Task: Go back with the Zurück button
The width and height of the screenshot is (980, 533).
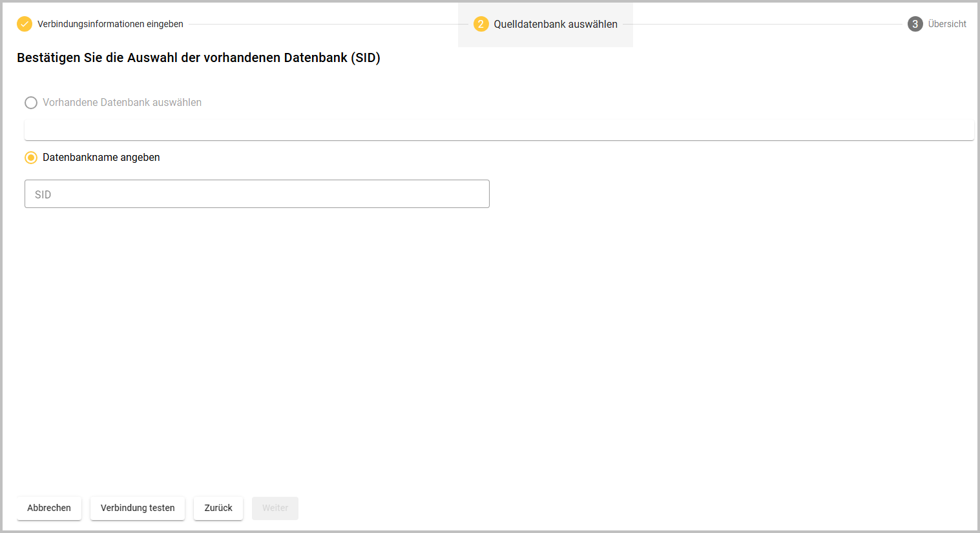Action: (x=218, y=508)
